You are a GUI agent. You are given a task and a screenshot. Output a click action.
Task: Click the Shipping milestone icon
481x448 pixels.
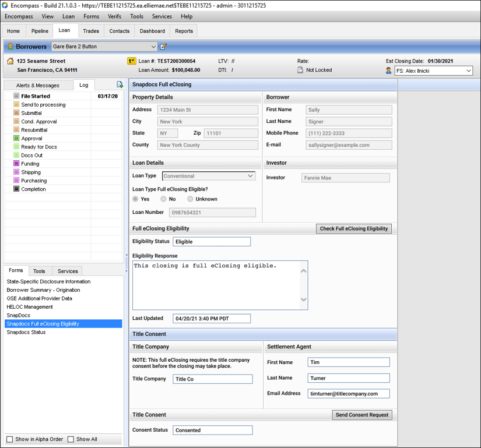(16, 172)
